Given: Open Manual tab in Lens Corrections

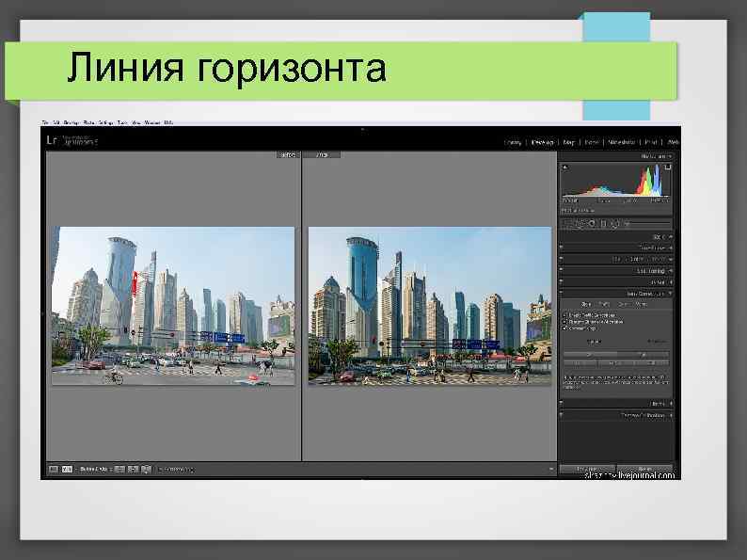Looking at the screenshot, I should [642, 304].
